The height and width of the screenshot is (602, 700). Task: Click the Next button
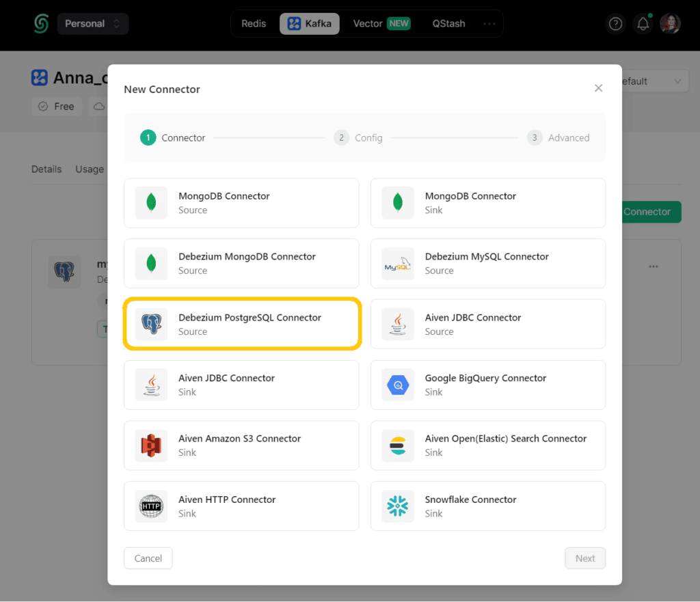[585, 558]
